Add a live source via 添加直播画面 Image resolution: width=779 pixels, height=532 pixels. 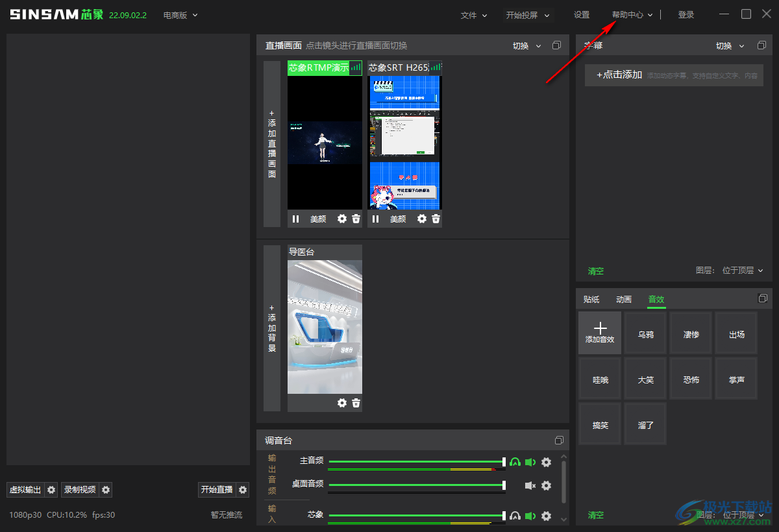(x=272, y=144)
